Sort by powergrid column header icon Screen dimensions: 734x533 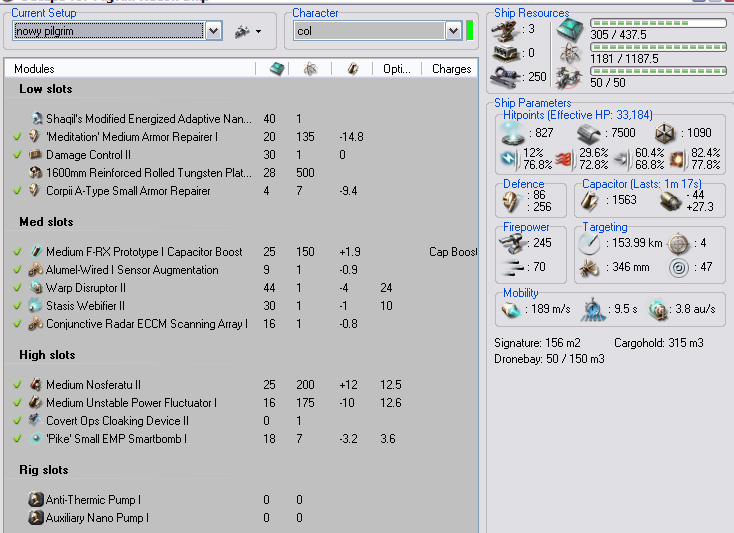310,69
